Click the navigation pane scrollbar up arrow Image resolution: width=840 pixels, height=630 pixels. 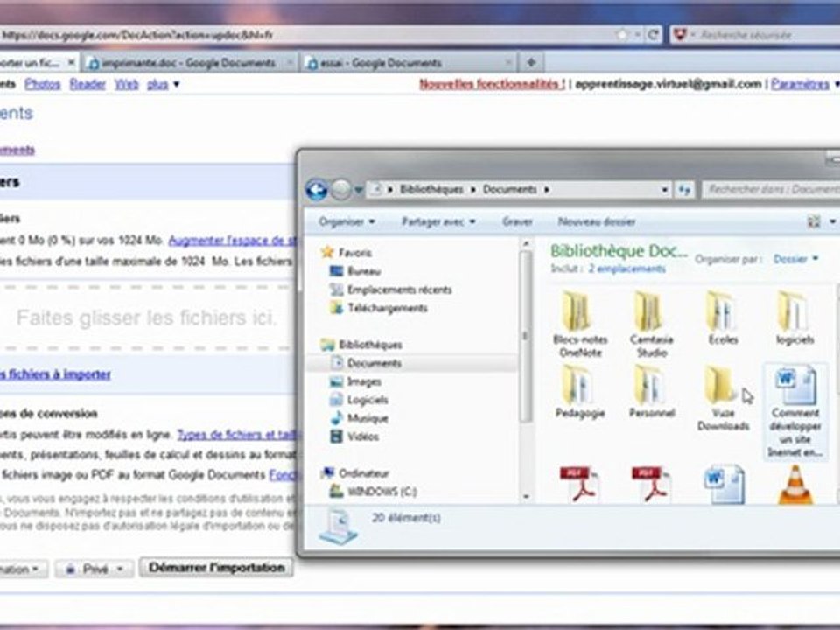526,244
